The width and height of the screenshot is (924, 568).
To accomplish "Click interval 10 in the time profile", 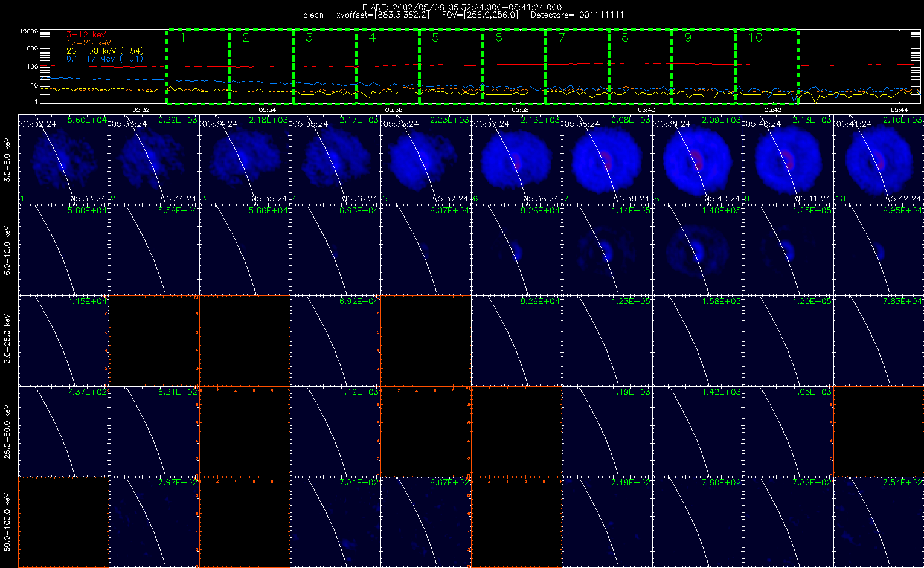I will (x=767, y=66).
